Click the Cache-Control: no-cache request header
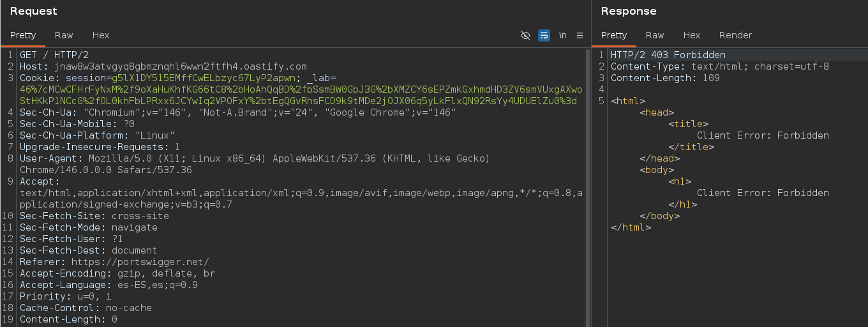 pyautogui.click(x=86, y=308)
